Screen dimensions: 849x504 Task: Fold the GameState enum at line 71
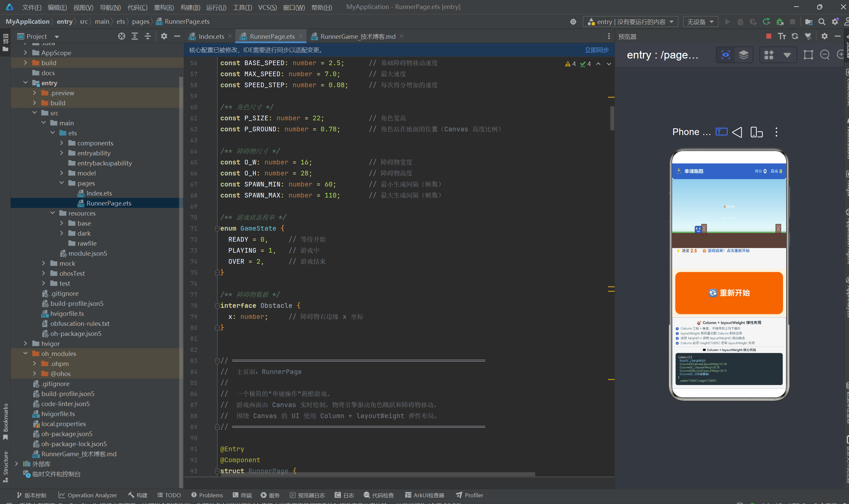[217, 229]
